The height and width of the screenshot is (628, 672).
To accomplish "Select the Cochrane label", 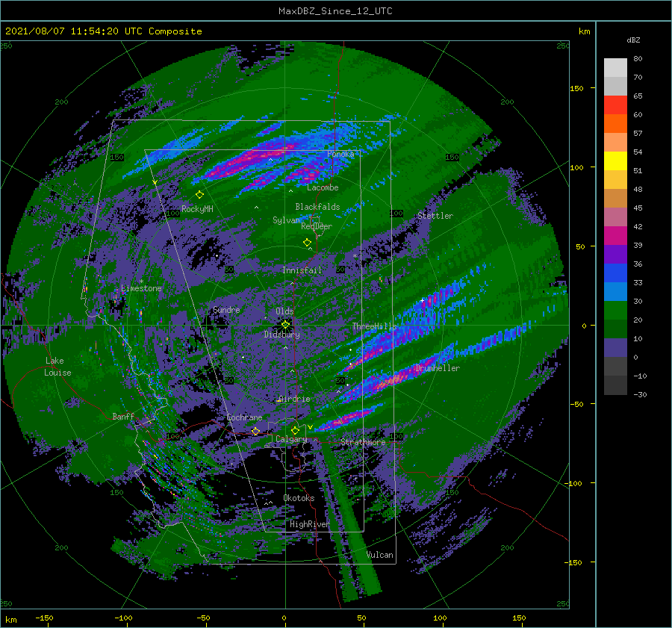I will pos(244,417).
